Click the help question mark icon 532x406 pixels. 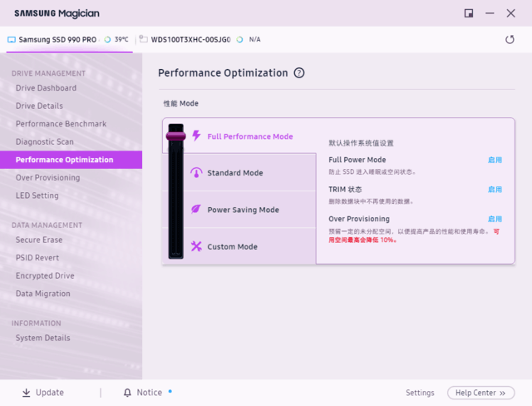pyautogui.click(x=299, y=73)
